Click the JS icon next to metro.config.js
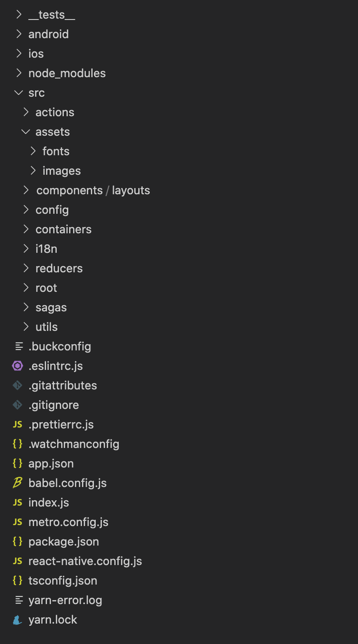Viewport: 358px width, 644px height. point(18,522)
